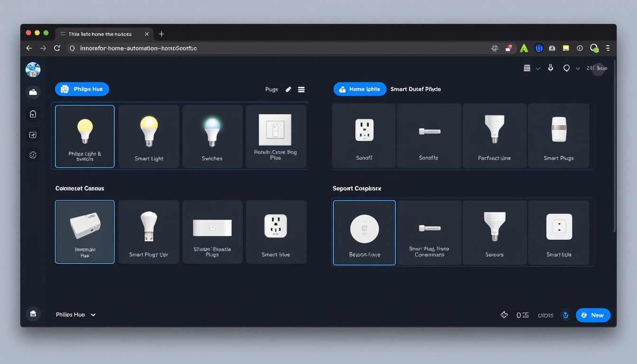Screen dimensions: 637x364
Task: Click the diamond icon in the bottom bar
Action: [x=504, y=315]
